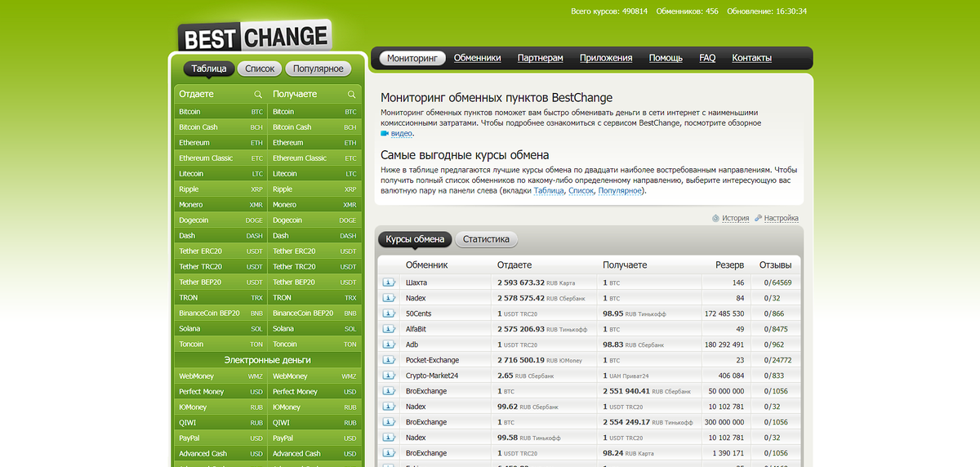Select Monero in the Отдаете column
980x467 pixels.
click(x=220, y=205)
